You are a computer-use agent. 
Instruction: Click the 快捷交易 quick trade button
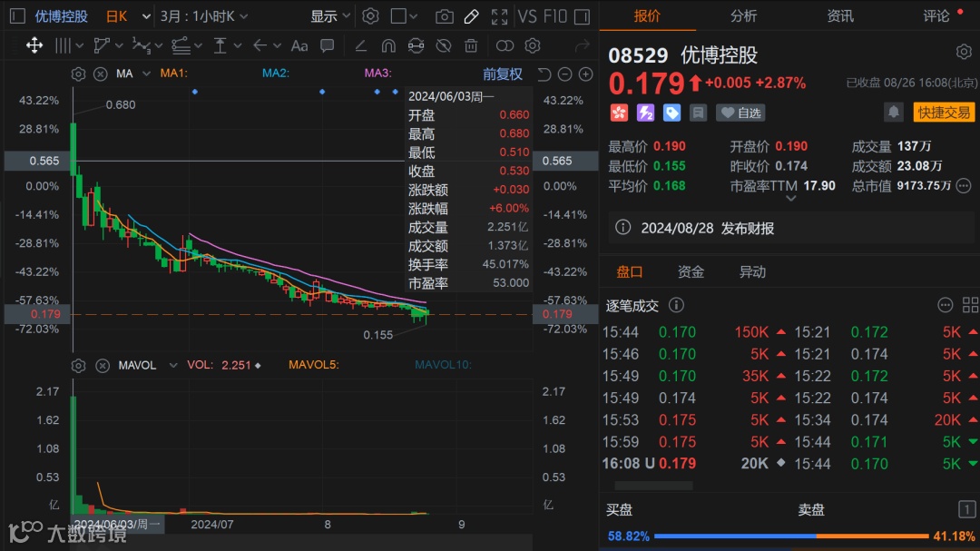pos(944,113)
